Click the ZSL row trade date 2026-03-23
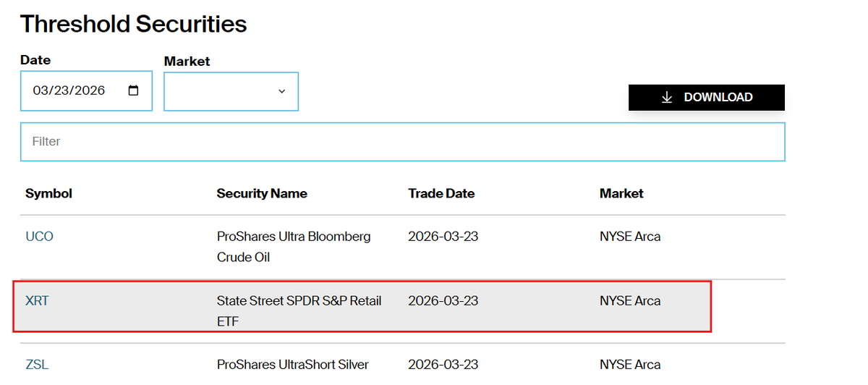Image resolution: width=868 pixels, height=385 pixels. pos(443,365)
